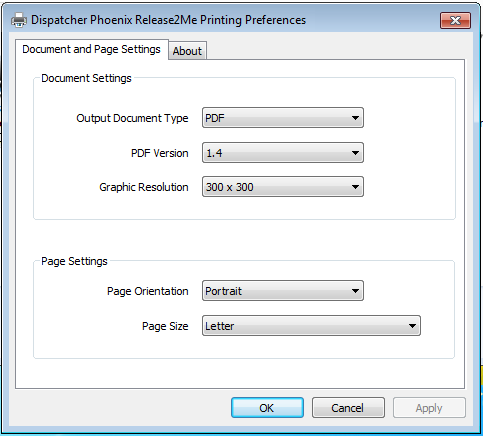The height and width of the screenshot is (436, 483).
Task: Close the Printing Preferences dialog
Action: click(x=455, y=21)
